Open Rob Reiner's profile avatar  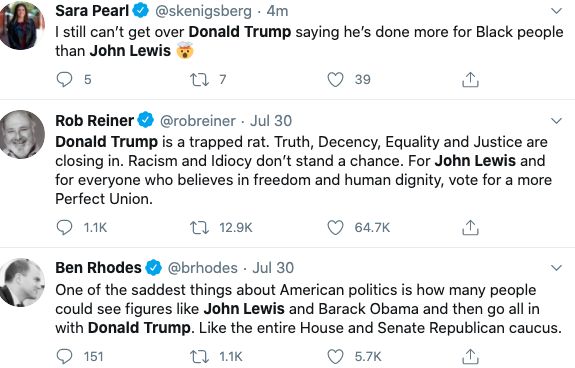(22, 135)
